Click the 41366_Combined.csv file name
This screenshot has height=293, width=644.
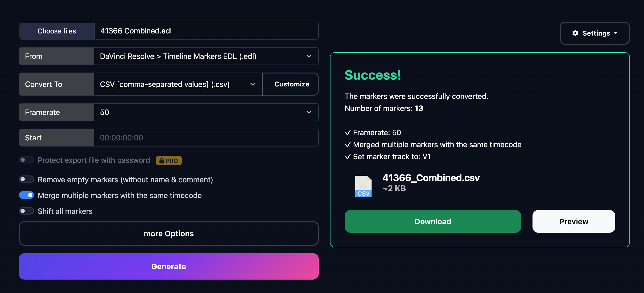tap(431, 178)
